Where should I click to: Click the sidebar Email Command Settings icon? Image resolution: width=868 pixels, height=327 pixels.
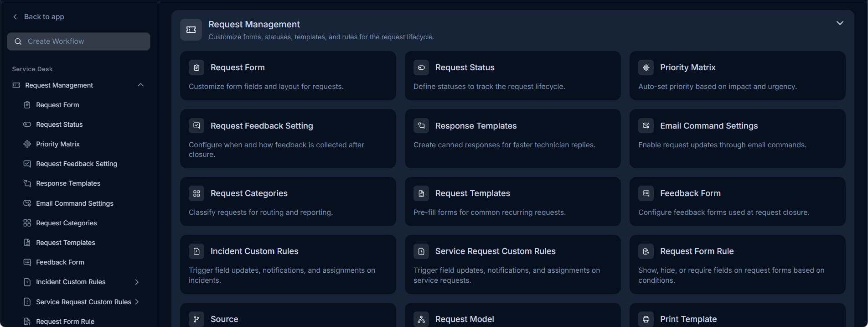click(27, 203)
